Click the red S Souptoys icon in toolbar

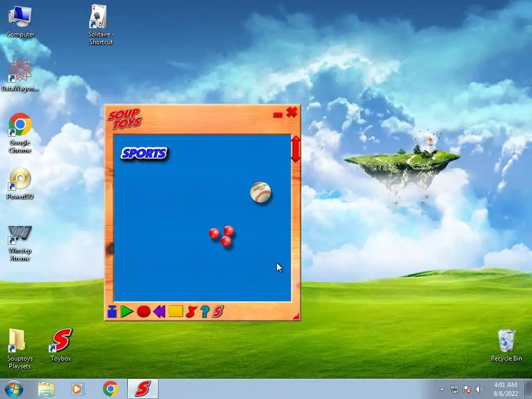[218, 312]
